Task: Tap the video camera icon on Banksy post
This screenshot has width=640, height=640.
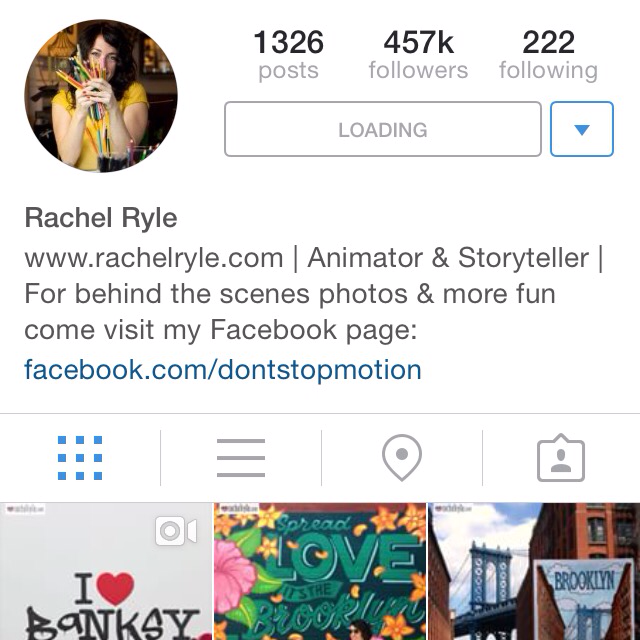Action: click(x=176, y=532)
